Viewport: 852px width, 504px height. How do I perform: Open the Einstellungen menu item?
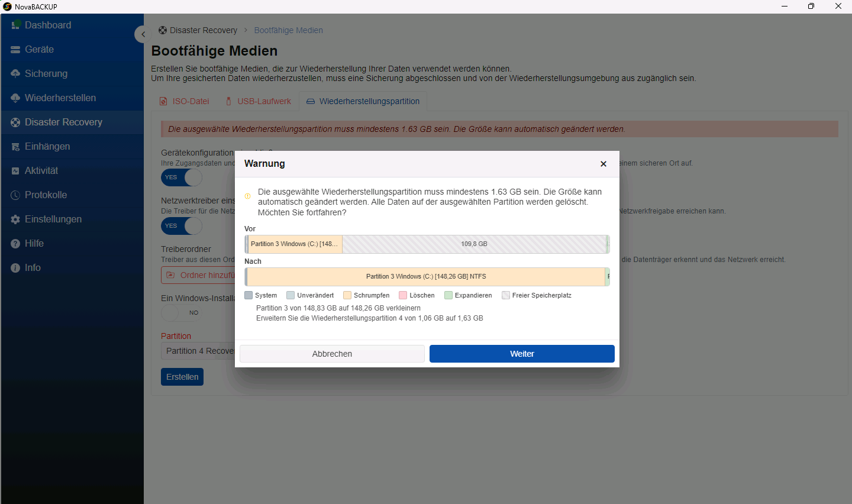point(72,219)
